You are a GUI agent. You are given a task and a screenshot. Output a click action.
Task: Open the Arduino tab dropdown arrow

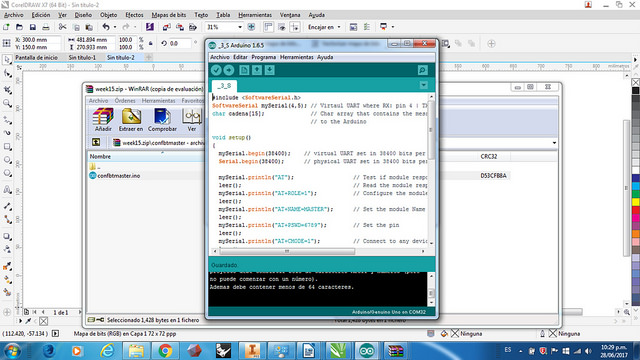[x=424, y=85]
